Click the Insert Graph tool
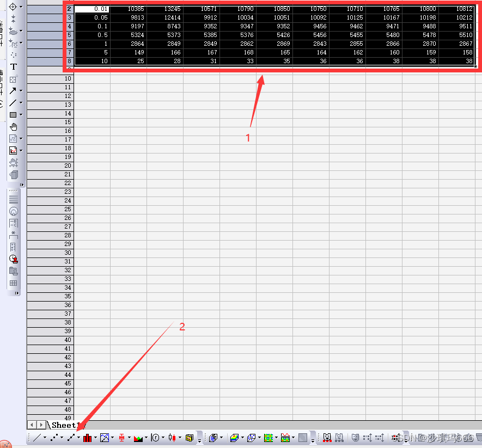Viewport: 482px width, 448px height. [x=13, y=151]
